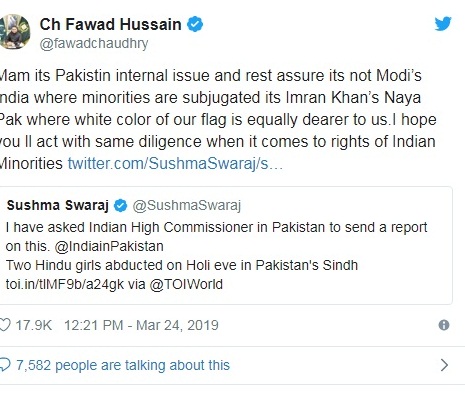Open Sushma Swaraj's name in quoted tweet
Screen dimensions: 465x396
click(x=58, y=205)
